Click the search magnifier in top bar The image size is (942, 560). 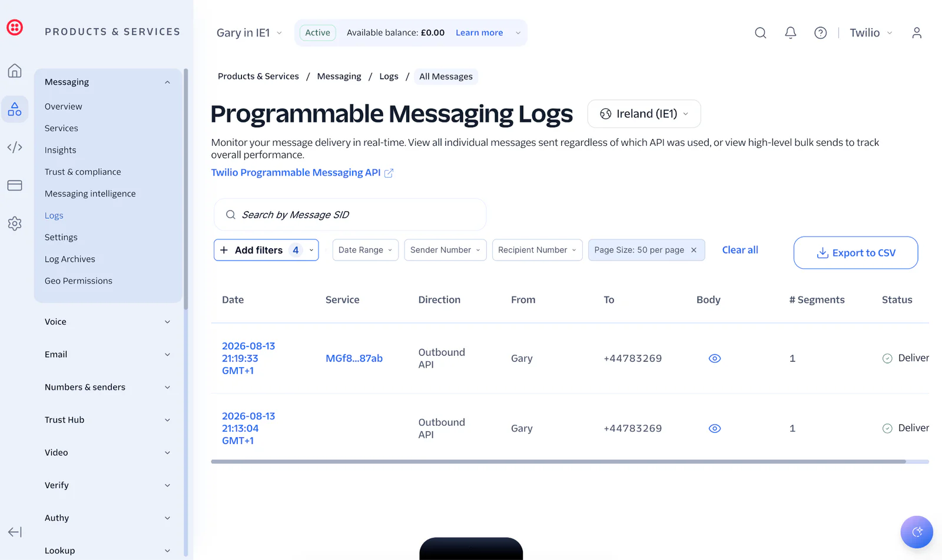(761, 33)
